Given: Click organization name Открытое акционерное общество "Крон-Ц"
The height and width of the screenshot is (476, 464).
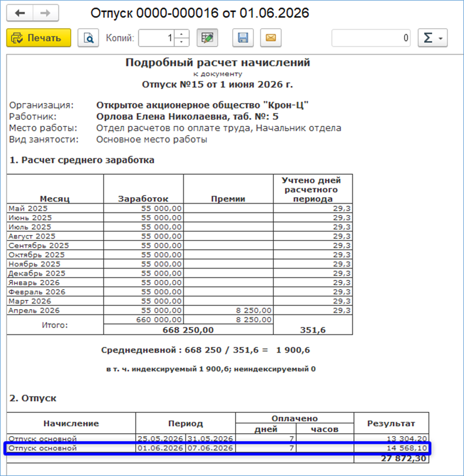Looking at the screenshot, I should [202, 105].
